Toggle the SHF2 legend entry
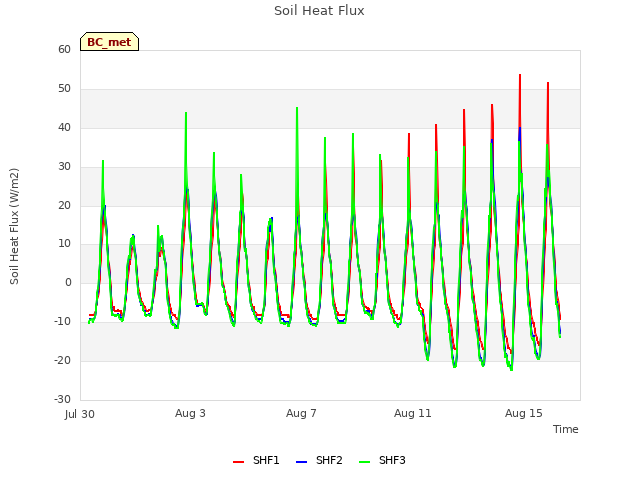 319,460
